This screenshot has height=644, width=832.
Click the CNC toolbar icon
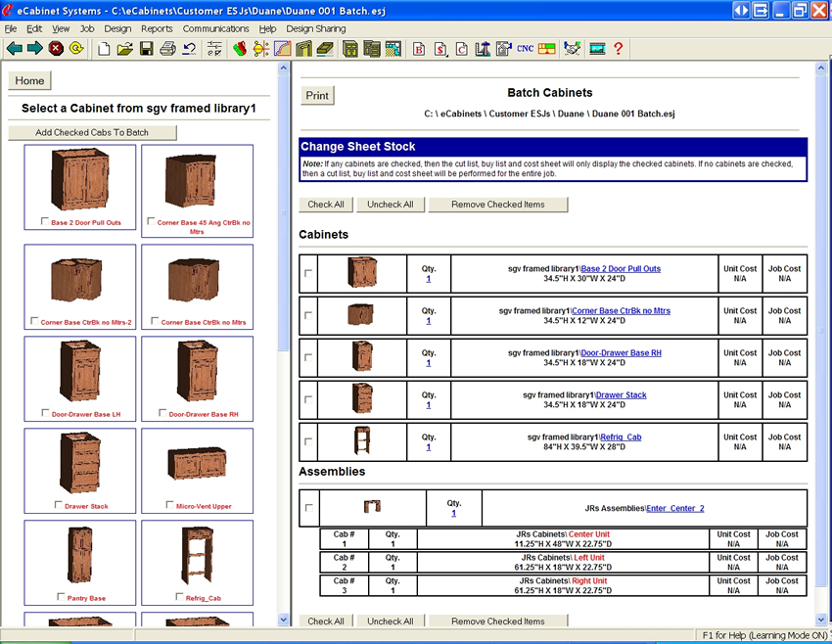coord(525,49)
